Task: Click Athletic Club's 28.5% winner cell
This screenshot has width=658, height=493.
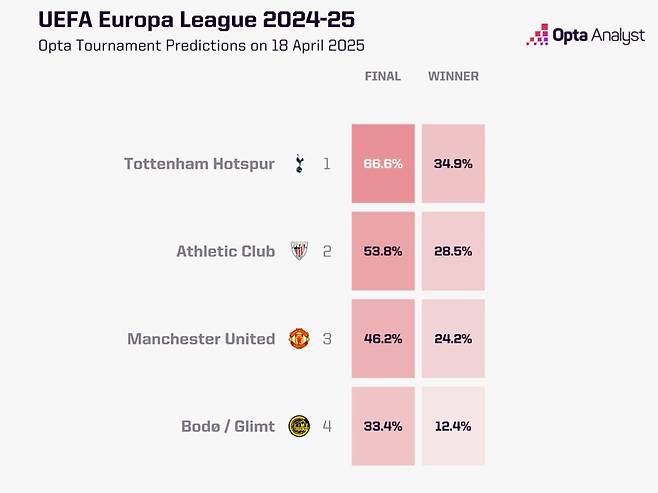Action: tap(453, 251)
